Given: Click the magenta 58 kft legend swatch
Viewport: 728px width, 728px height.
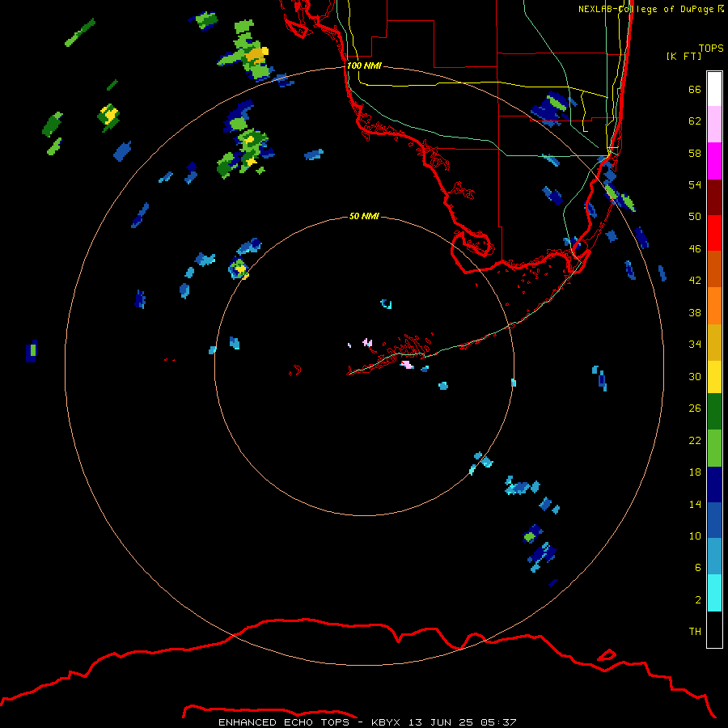Looking at the screenshot, I should pos(714,161).
